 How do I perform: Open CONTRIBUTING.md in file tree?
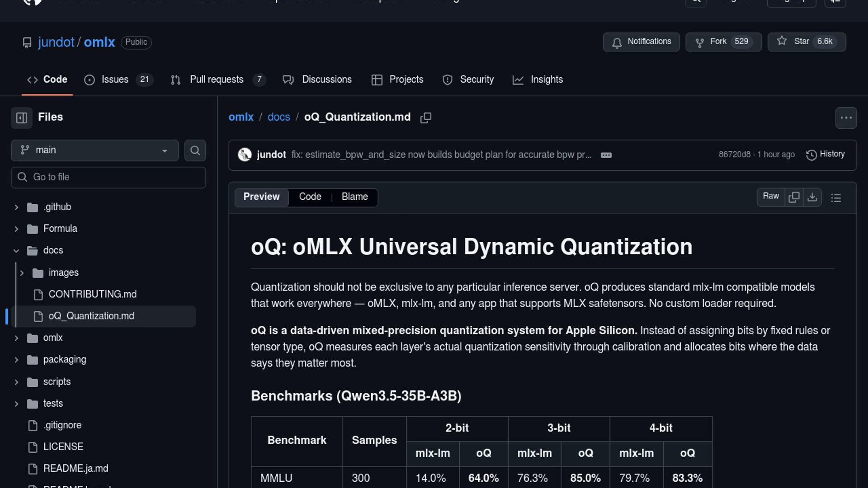click(92, 295)
